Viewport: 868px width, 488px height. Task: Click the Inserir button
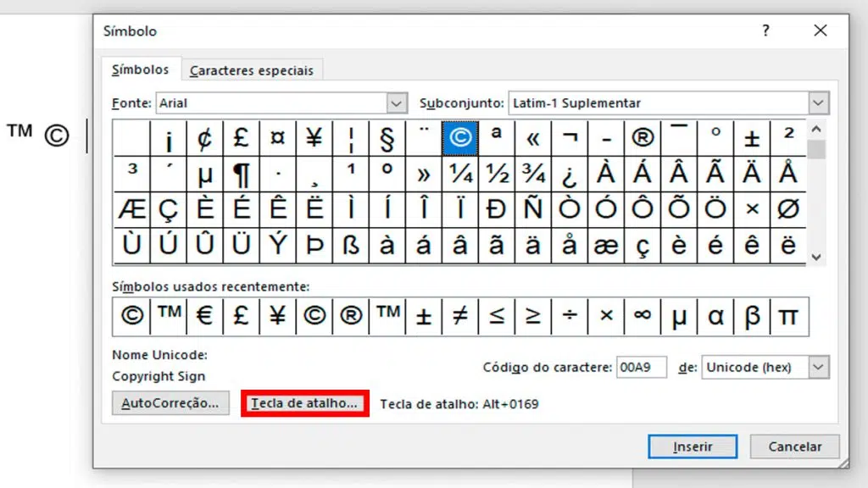(692, 446)
